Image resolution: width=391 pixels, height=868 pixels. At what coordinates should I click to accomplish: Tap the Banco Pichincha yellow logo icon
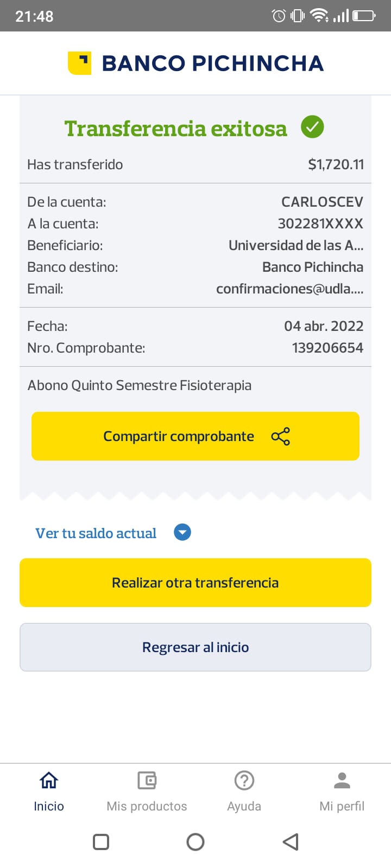pos(79,63)
